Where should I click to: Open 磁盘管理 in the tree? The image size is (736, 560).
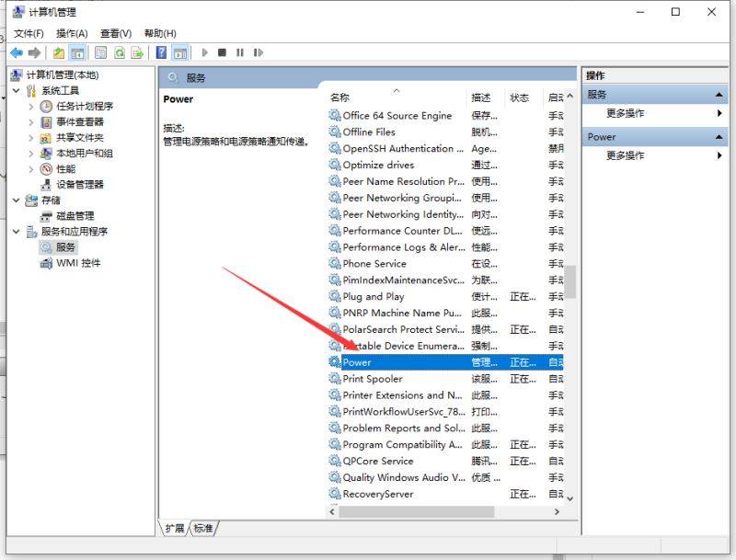point(75,216)
